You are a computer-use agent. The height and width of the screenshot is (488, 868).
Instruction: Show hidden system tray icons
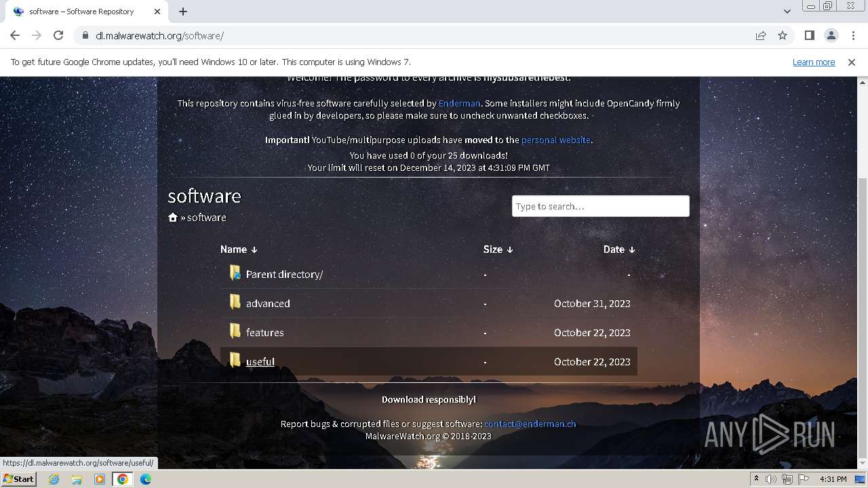[x=756, y=479]
